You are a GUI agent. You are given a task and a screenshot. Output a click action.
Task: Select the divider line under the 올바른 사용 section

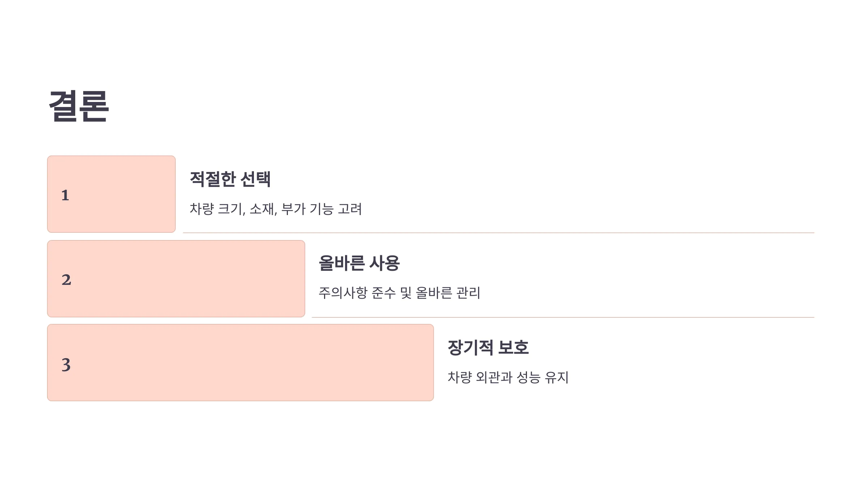pyautogui.click(x=563, y=317)
